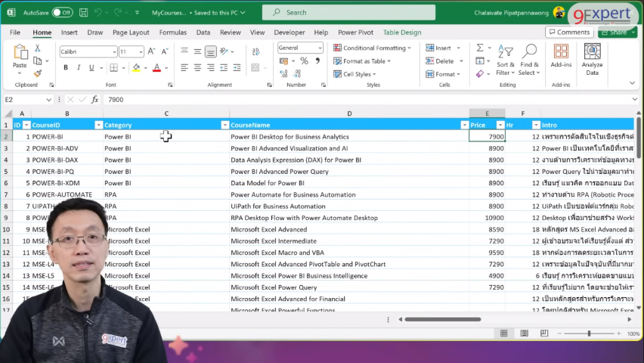644x363 pixels.
Task: Click the zoom slider handle
Action: click(589, 334)
